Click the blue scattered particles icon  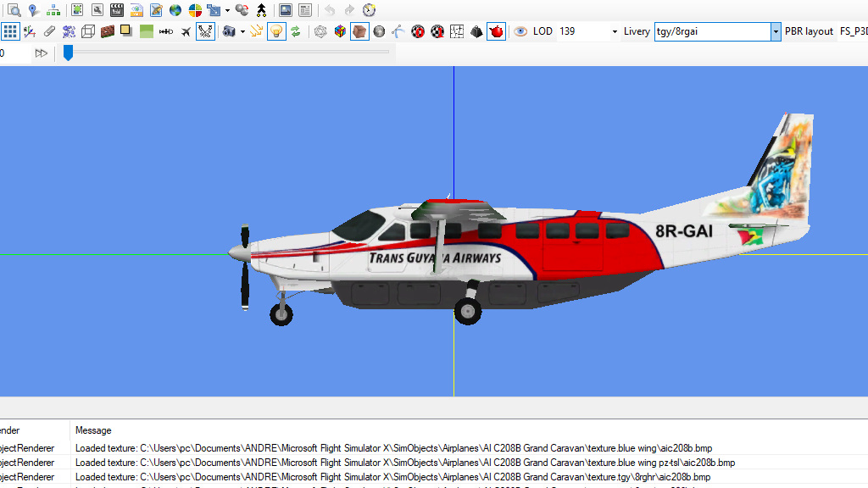(x=69, y=31)
